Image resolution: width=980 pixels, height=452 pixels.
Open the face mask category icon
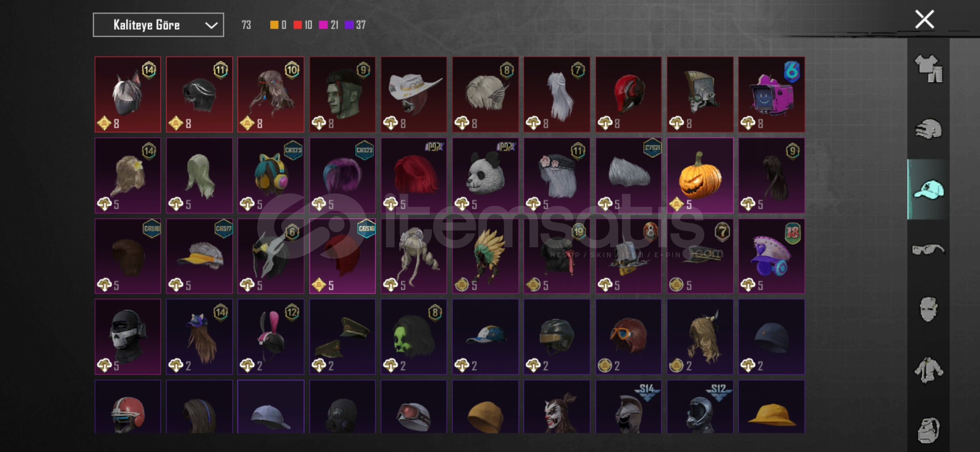coord(928,309)
